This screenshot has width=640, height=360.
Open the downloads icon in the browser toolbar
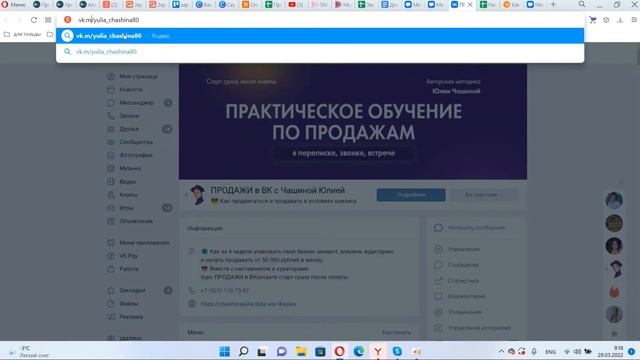620,20
